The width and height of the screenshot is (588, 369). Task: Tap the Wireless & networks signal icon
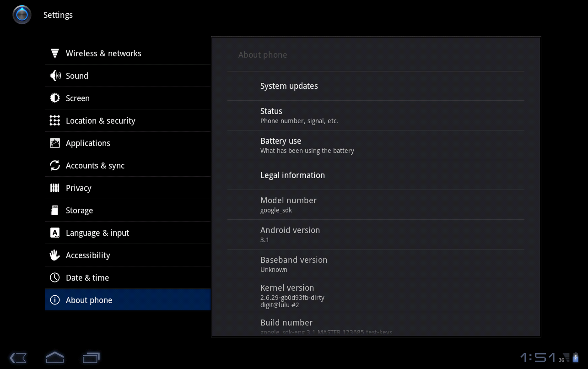[x=55, y=53]
